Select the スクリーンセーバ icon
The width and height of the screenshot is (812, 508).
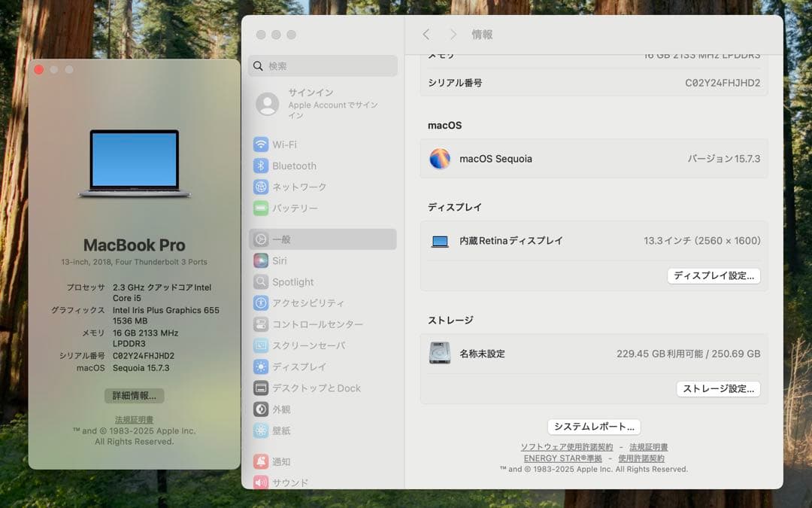(260, 345)
